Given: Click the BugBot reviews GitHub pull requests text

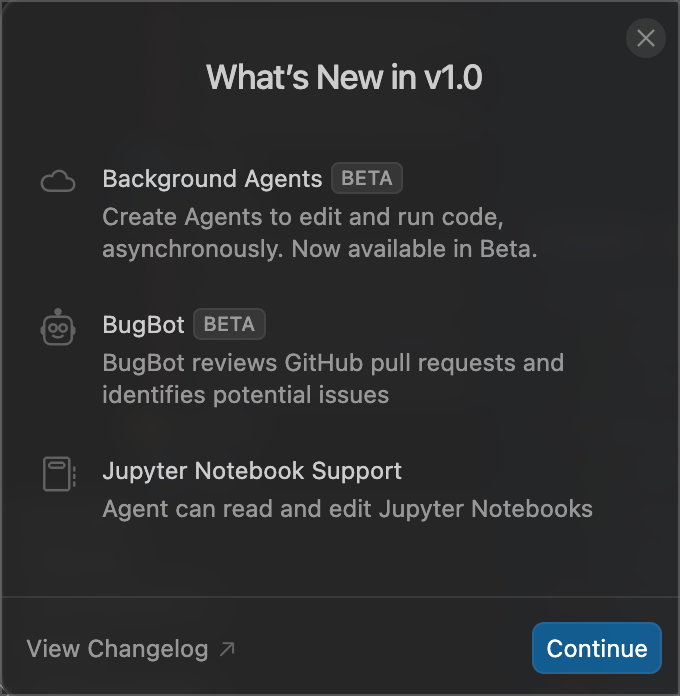Looking at the screenshot, I should (x=333, y=363).
